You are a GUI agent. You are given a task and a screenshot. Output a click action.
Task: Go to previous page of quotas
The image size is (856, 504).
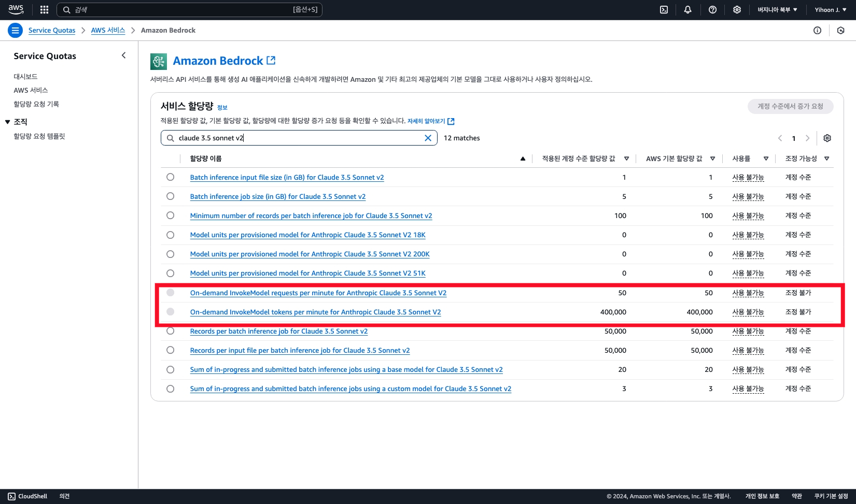point(780,138)
